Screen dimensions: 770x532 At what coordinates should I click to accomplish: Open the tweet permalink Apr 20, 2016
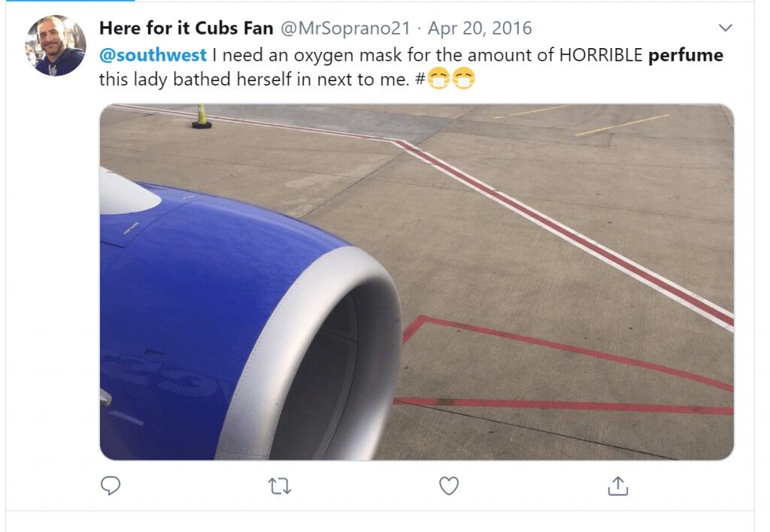[x=480, y=29]
